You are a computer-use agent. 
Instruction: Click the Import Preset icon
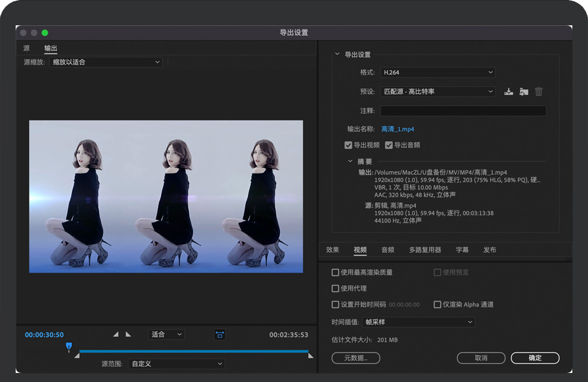[x=523, y=92]
